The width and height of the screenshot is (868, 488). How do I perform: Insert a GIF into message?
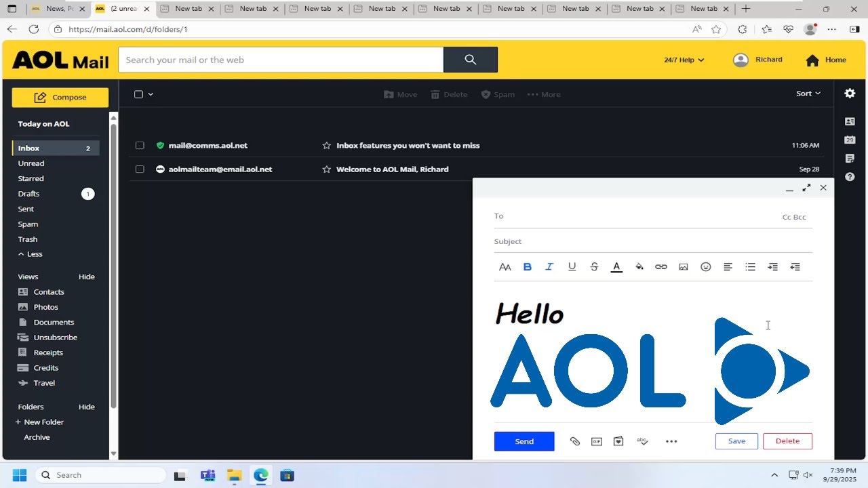(597, 441)
